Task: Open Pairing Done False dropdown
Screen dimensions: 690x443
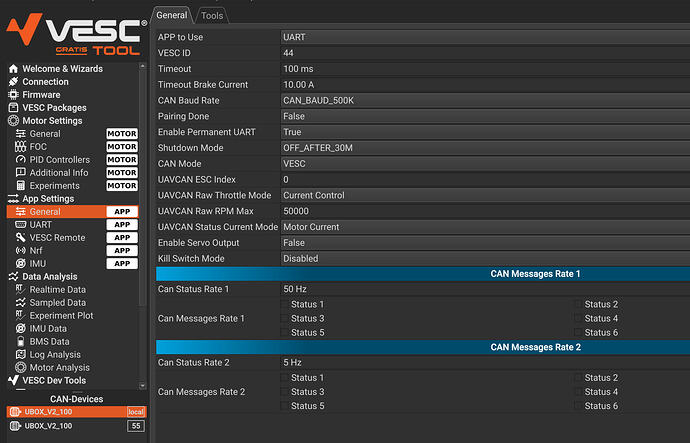Action: click(x=485, y=116)
